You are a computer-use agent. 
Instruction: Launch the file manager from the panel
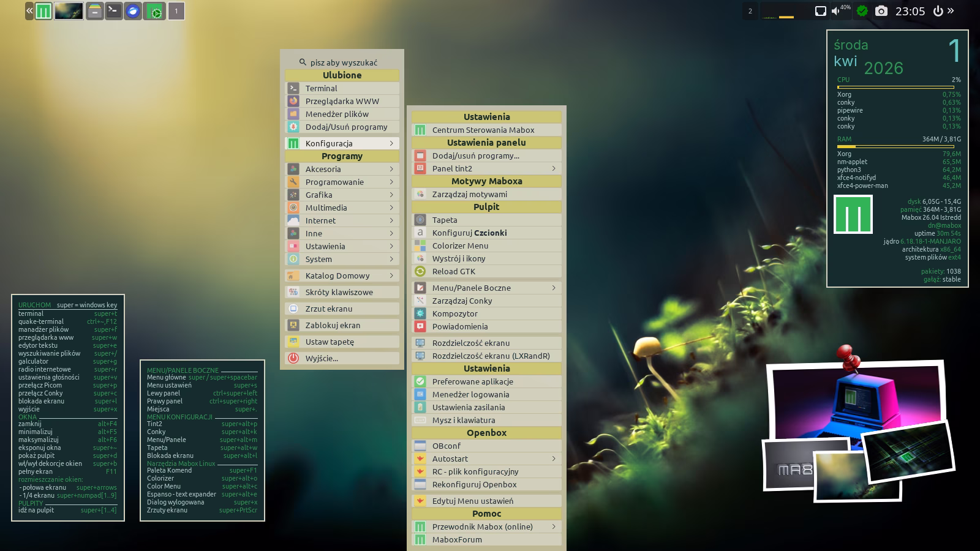tap(94, 11)
